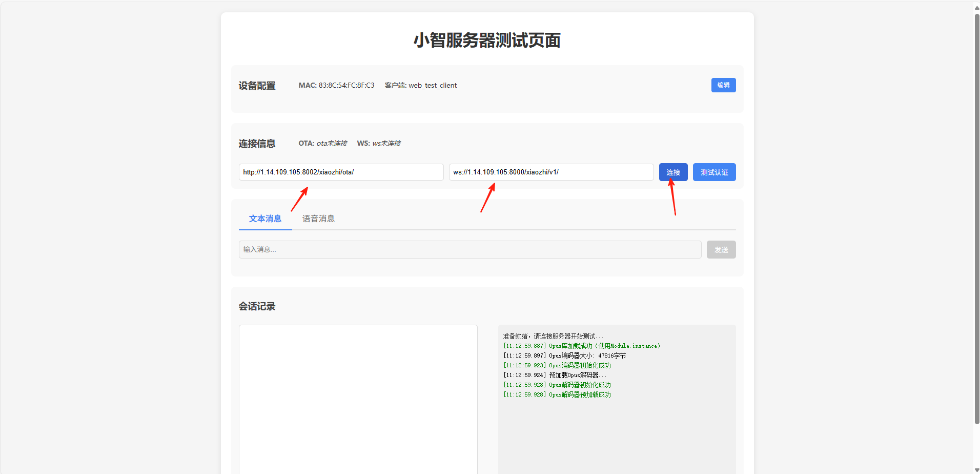Click the 客户端: web_test_client text

pos(421,85)
